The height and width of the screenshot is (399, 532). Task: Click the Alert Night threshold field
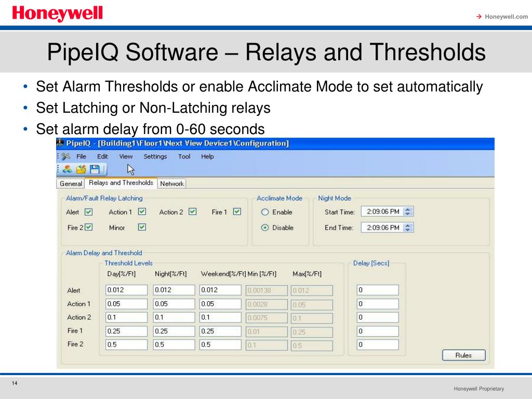(174, 290)
